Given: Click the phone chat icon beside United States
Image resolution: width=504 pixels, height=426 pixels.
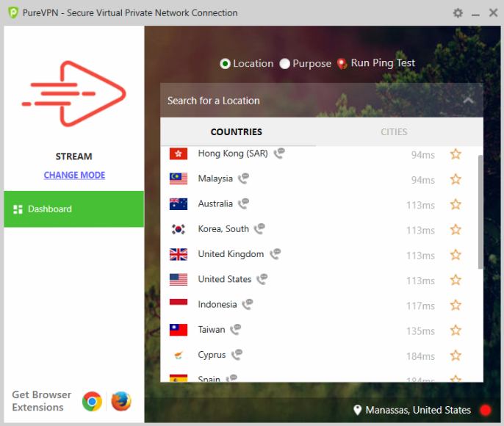Looking at the screenshot, I should coord(262,279).
